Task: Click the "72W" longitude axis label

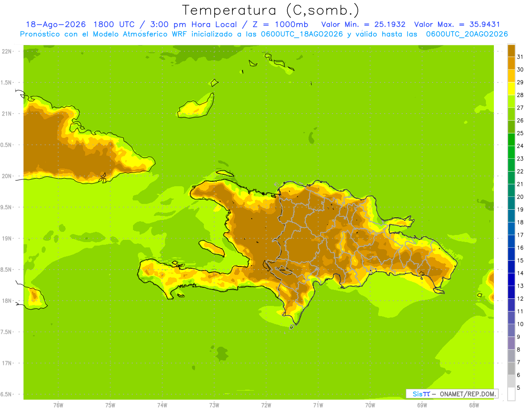Action: (266, 405)
